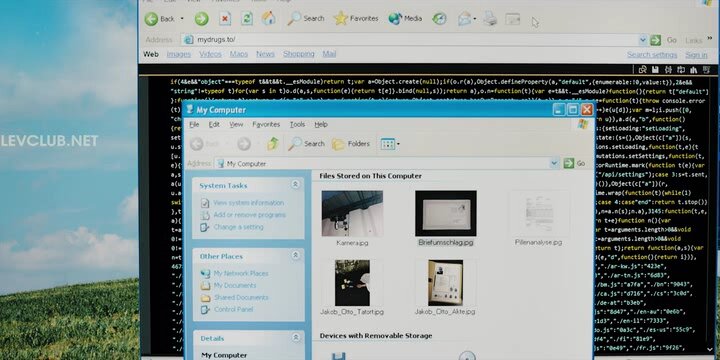This screenshot has width=720, height=360.
Task: Click the Up folder icon in My Computer
Action: tap(273, 144)
